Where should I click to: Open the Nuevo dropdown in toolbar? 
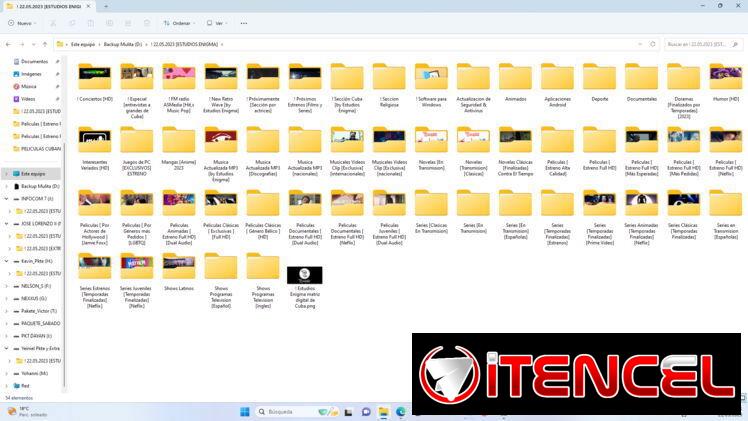coord(22,23)
